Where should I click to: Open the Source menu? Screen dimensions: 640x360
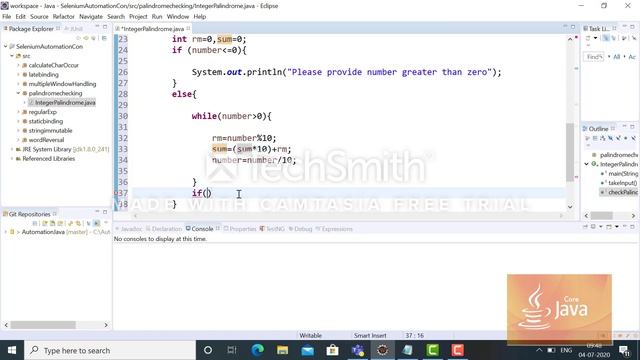[x=39, y=17]
